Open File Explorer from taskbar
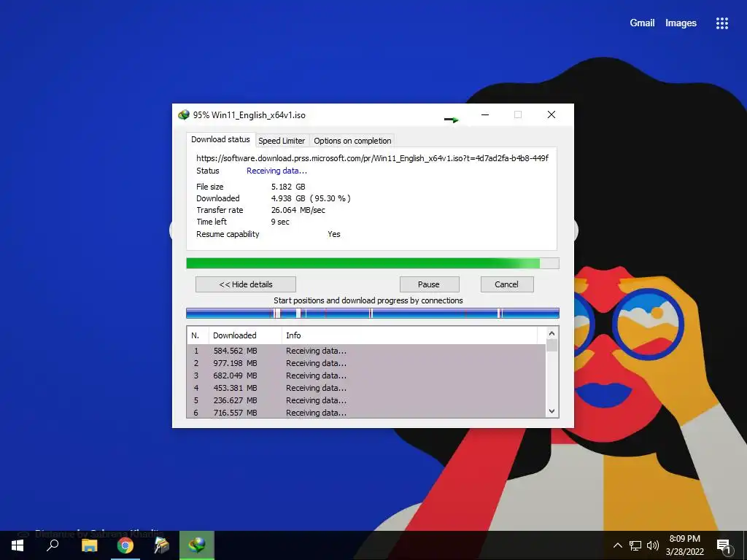 (x=89, y=545)
